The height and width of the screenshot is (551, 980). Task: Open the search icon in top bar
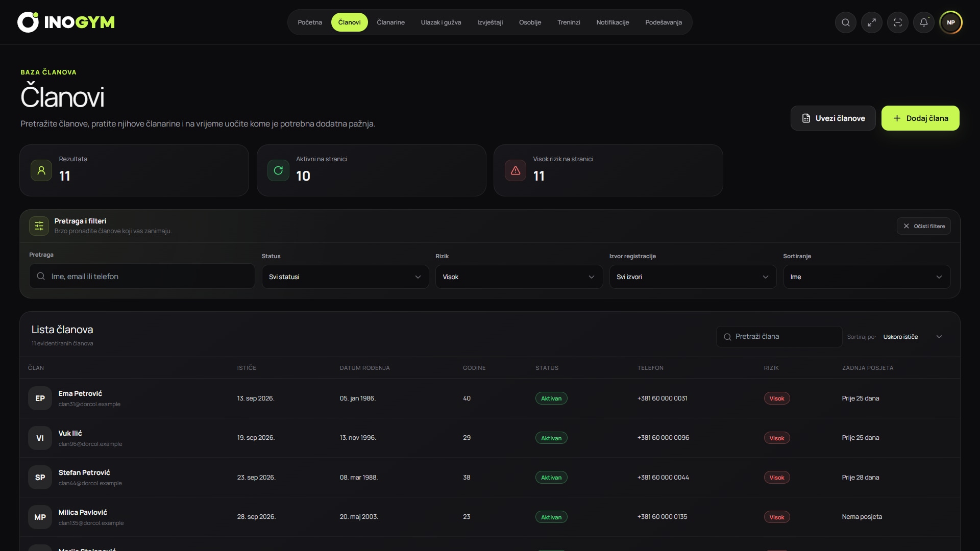[845, 22]
